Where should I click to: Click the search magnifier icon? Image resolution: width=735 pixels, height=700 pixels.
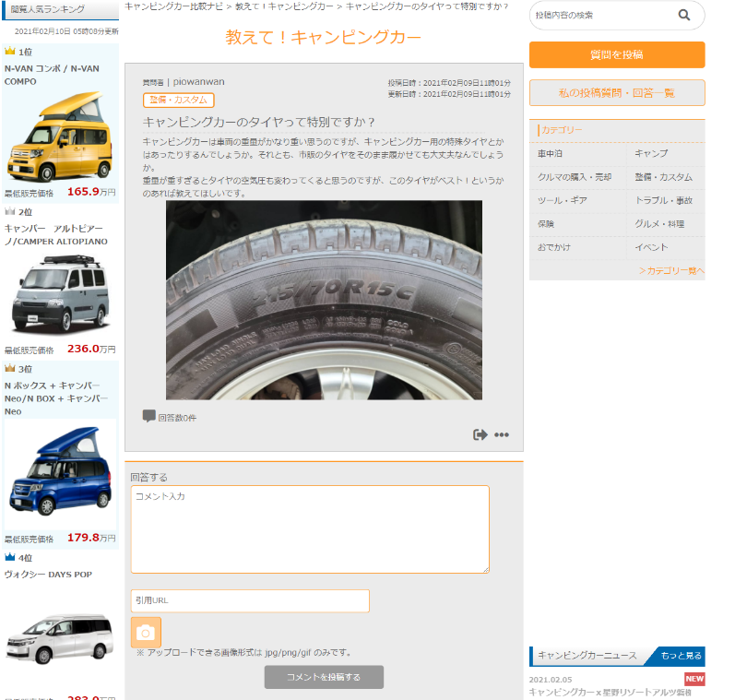683,15
